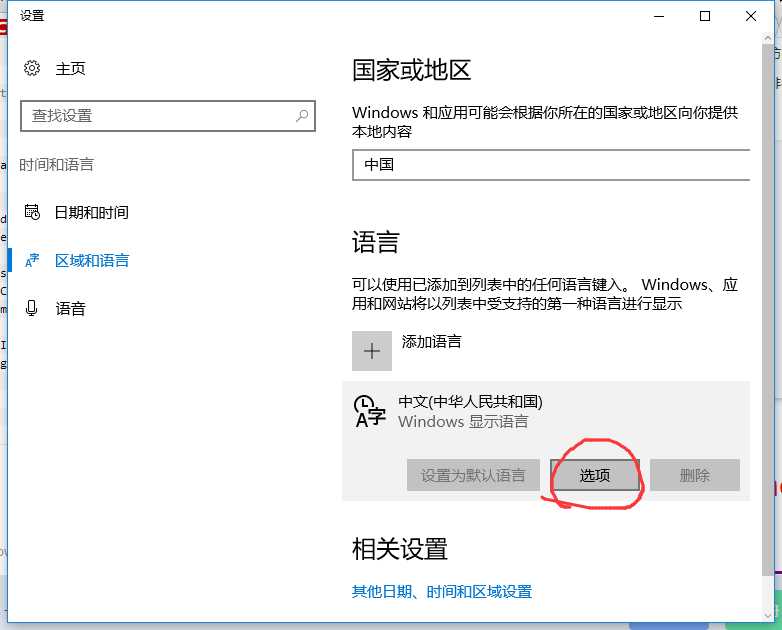Viewport: 782px width, 630px height.
Task: Click the 选项 options button
Action: (594, 475)
